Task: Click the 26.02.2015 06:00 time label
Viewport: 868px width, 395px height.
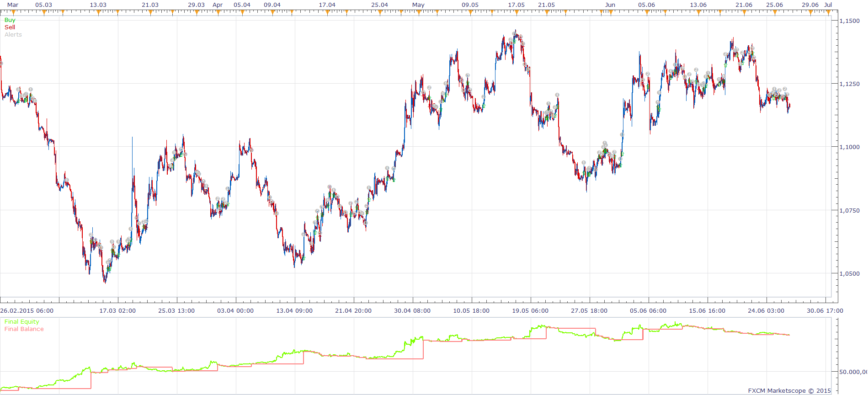Action: pyautogui.click(x=27, y=311)
